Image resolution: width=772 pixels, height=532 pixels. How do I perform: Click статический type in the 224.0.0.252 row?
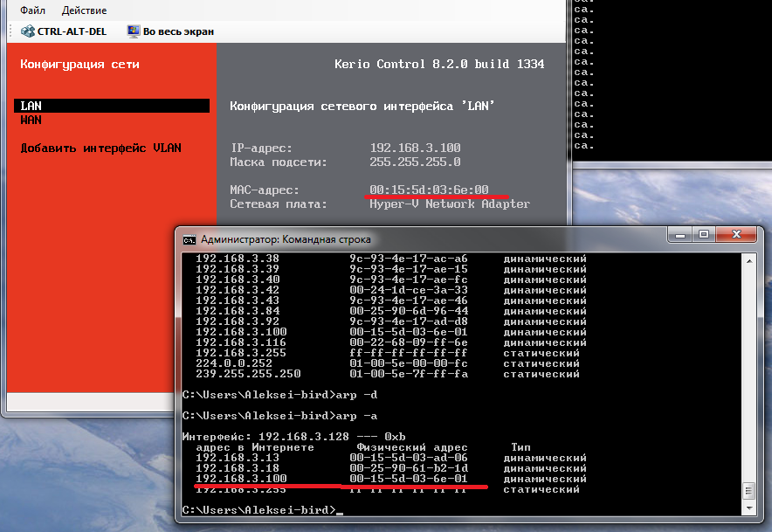(541, 363)
